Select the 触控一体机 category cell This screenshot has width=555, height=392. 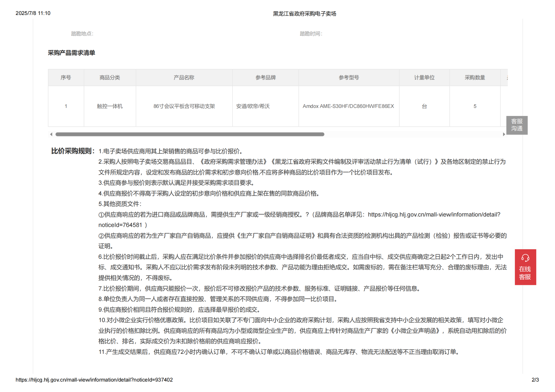(x=110, y=106)
